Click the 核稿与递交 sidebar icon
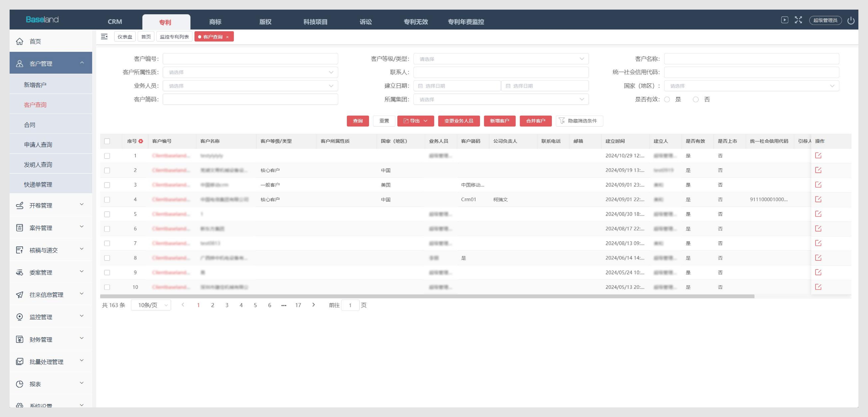 click(x=19, y=250)
